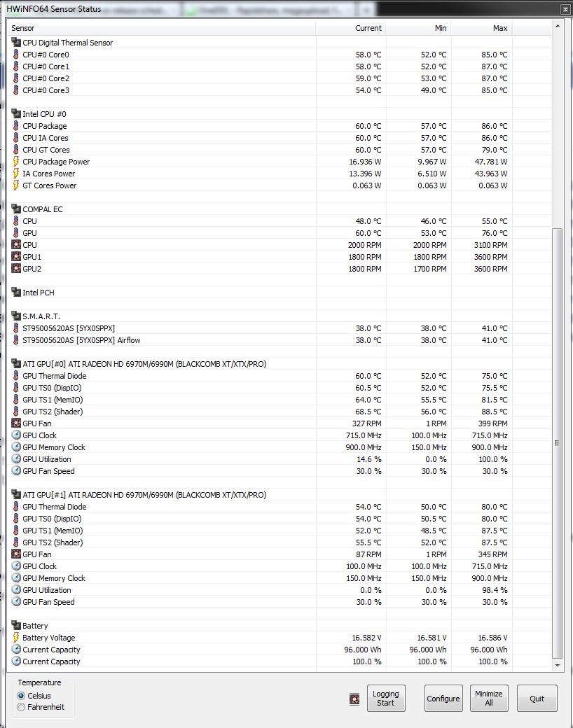Screen dimensions: 573x728
Task: Click lightning icon beside Battery Voltage
Action: 16,638
